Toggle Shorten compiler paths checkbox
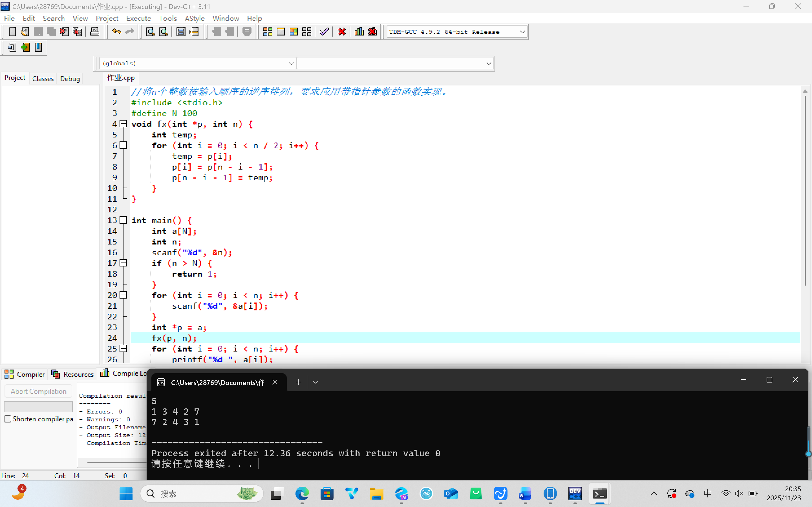 (x=8, y=419)
